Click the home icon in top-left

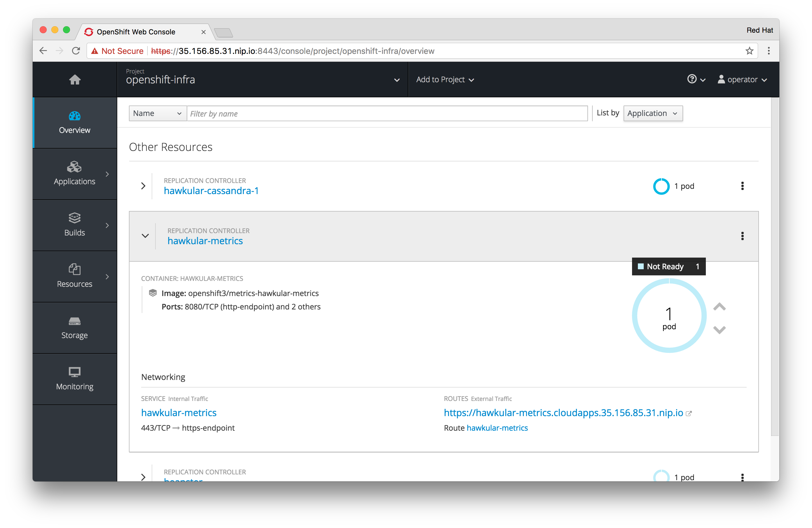click(x=75, y=80)
